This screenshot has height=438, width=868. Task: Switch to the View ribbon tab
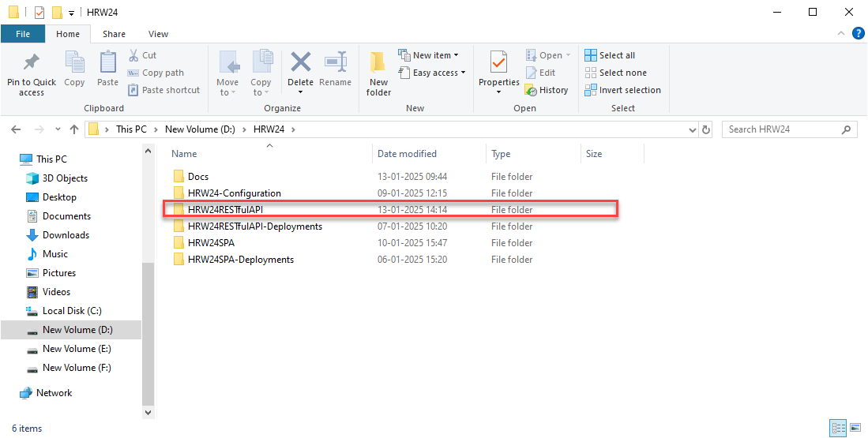[158, 34]
